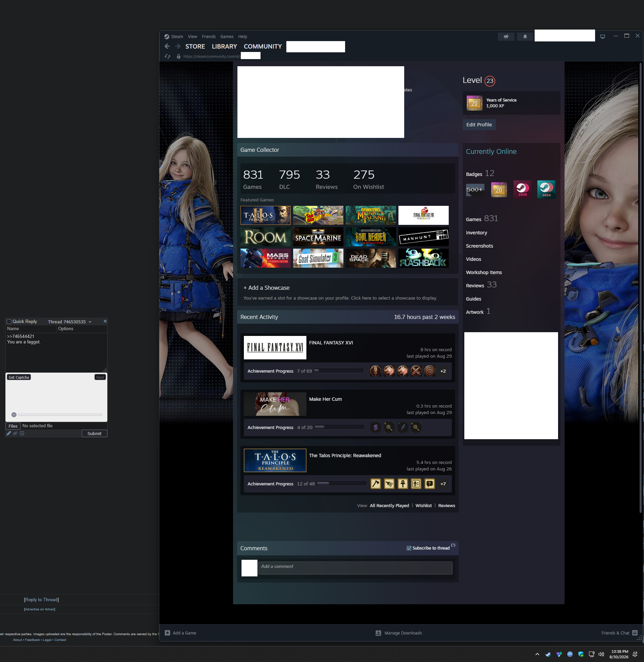Click Get Captcha button

(19, 377)
